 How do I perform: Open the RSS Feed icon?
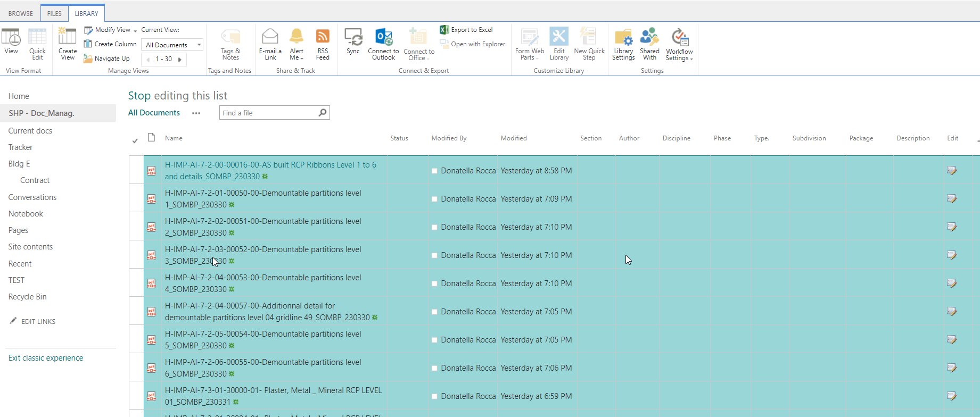(323, 37)
